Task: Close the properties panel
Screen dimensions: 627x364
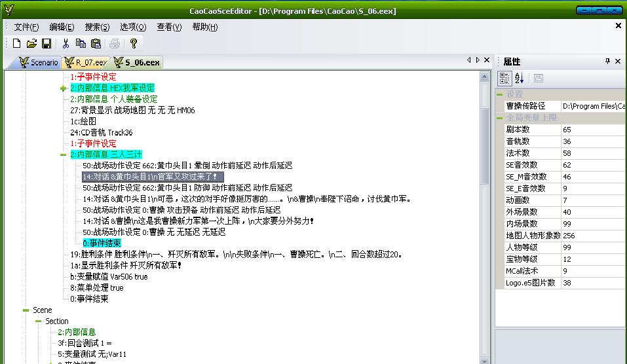Action: [x=618, y=61]
